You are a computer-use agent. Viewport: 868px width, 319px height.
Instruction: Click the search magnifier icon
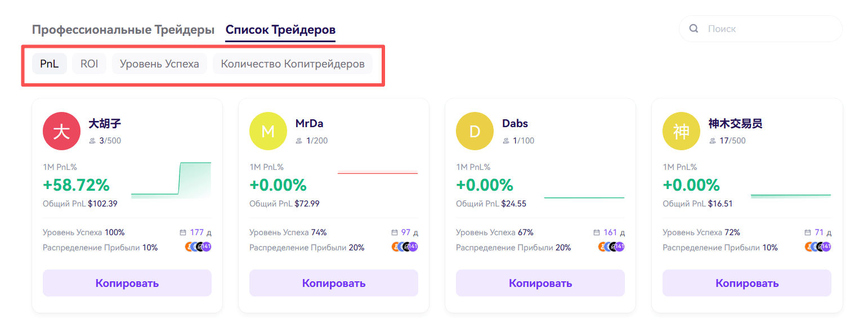pyautogui.click(x=694, y=29)
